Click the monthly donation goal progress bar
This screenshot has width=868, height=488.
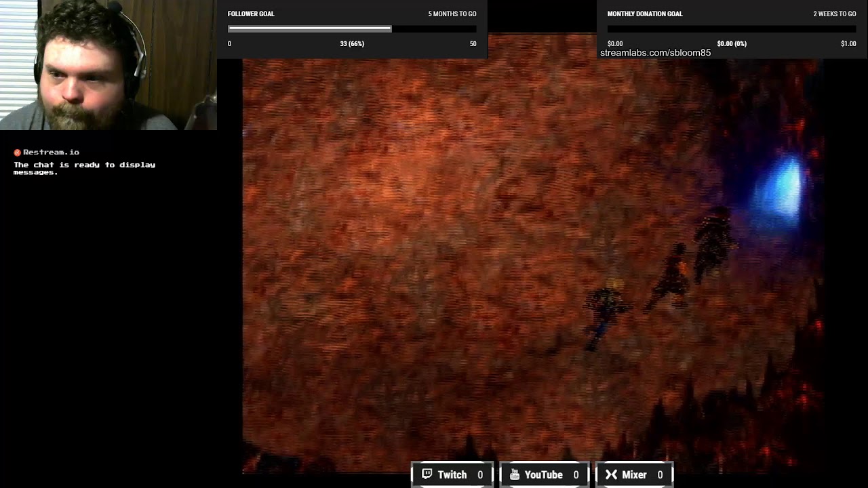[x=732, y=29]
